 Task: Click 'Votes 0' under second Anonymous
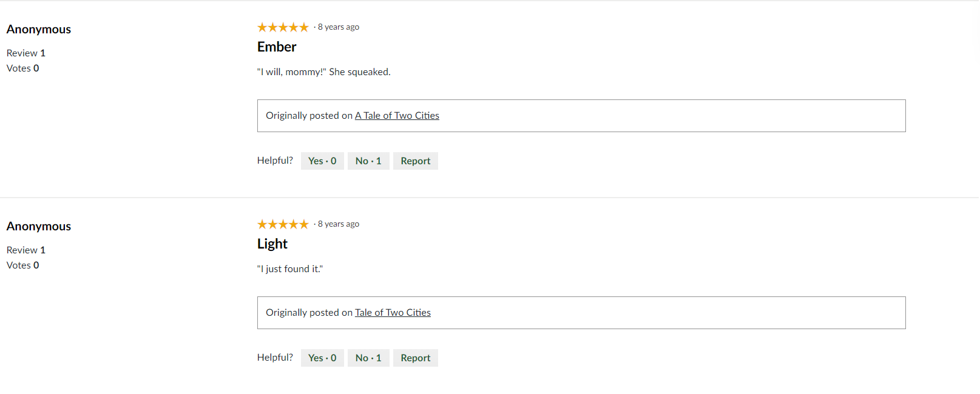pyautogui.click(x=23, y=265)
